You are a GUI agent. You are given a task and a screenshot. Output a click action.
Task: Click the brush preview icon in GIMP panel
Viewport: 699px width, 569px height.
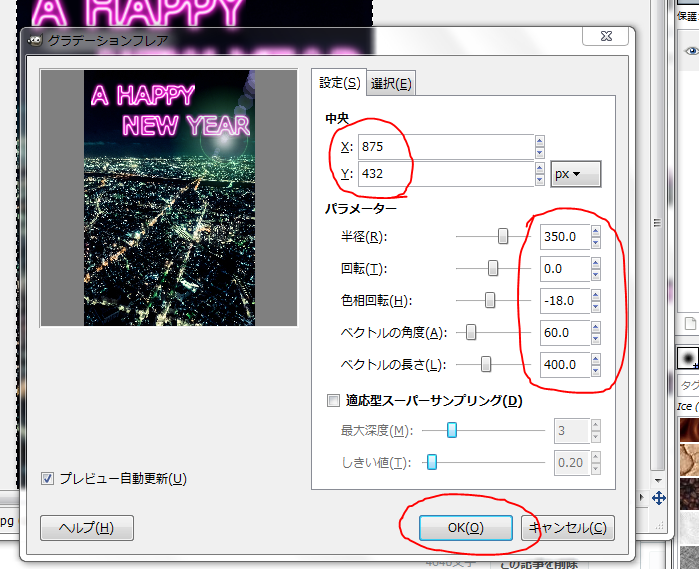688,358
